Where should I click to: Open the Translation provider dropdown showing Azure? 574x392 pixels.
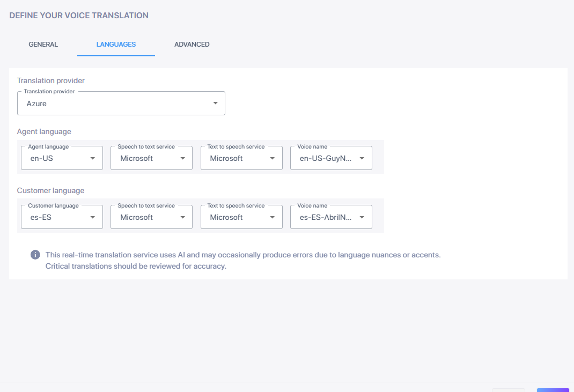[x=121, y=103]
